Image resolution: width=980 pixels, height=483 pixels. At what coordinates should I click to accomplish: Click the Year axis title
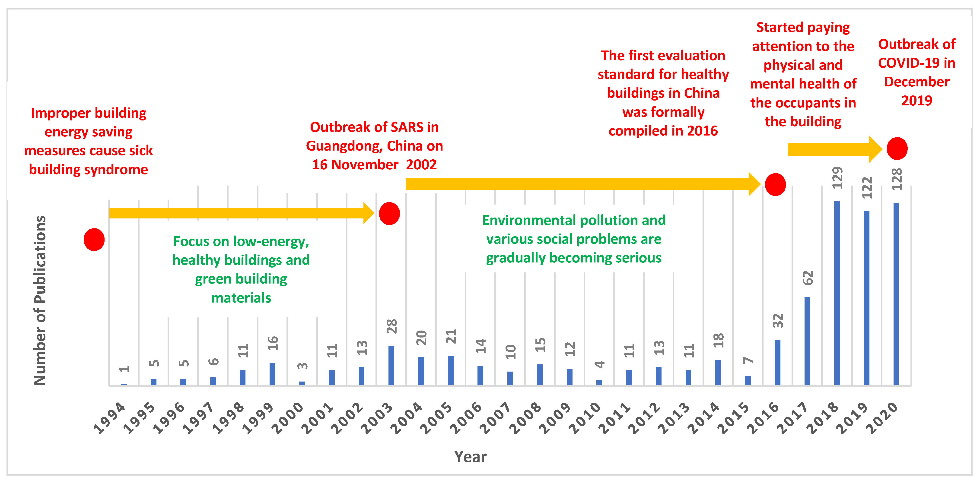pos(470,457)
